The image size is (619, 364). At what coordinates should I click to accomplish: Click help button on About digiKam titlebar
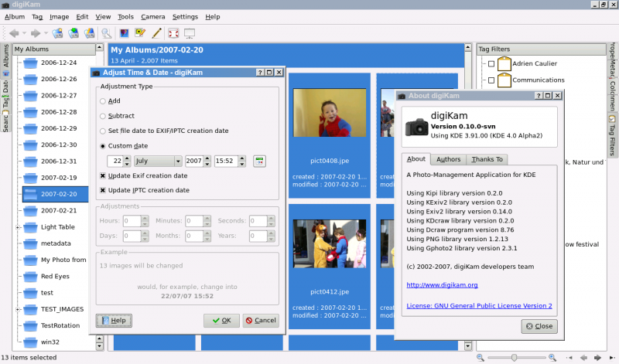point(539,95)
